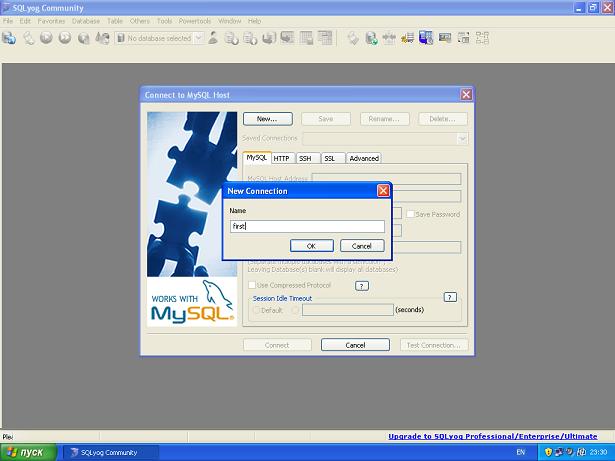Click the last toolbar icon with linked boxes
615x461 pixels.
(482, 38)
